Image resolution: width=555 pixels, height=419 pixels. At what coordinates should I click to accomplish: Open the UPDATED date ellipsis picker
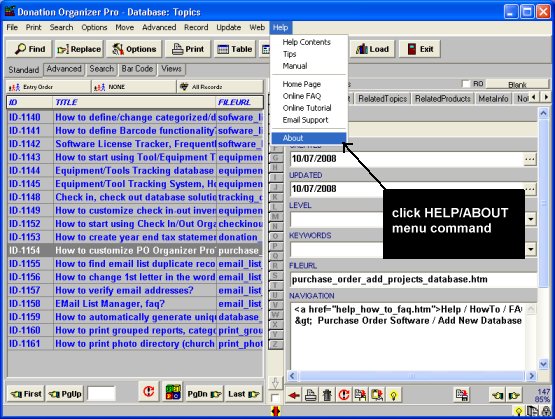tap(530, 189)
